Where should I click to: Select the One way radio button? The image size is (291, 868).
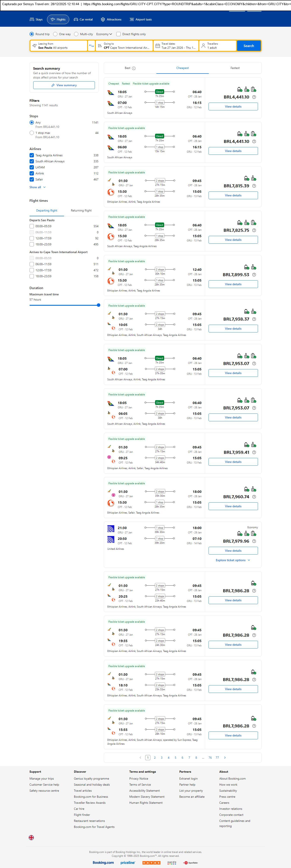[55, 34]
